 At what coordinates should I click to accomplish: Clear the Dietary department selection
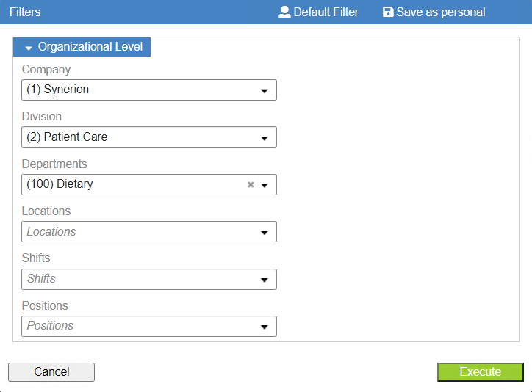tap(251, 185)
